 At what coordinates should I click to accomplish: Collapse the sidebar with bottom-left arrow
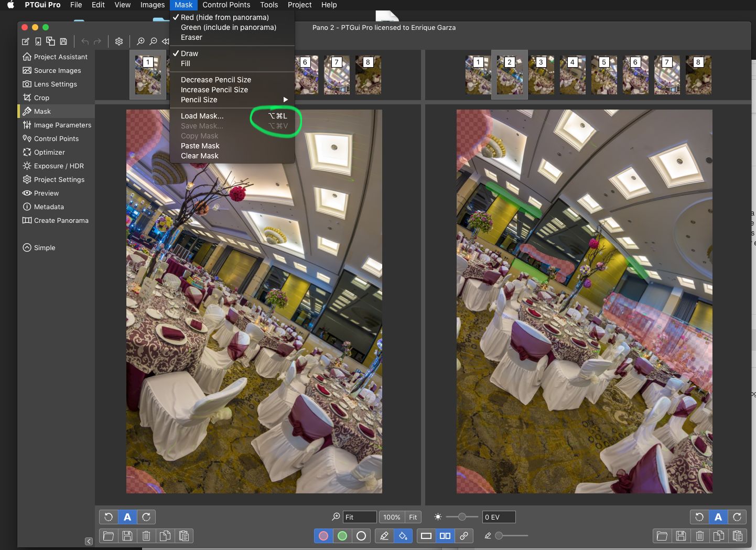89,541
